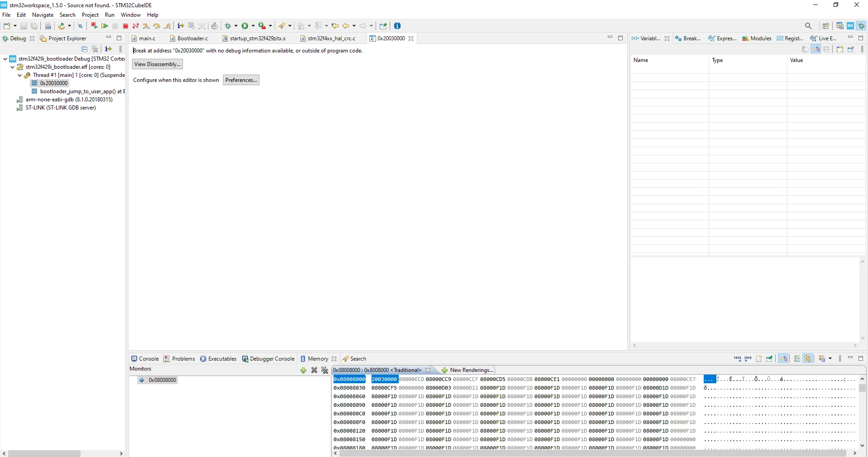Click the green bug Debug launch icon
Image resolution: width=868 pixels, height=457 pixels.
[229, 26]
